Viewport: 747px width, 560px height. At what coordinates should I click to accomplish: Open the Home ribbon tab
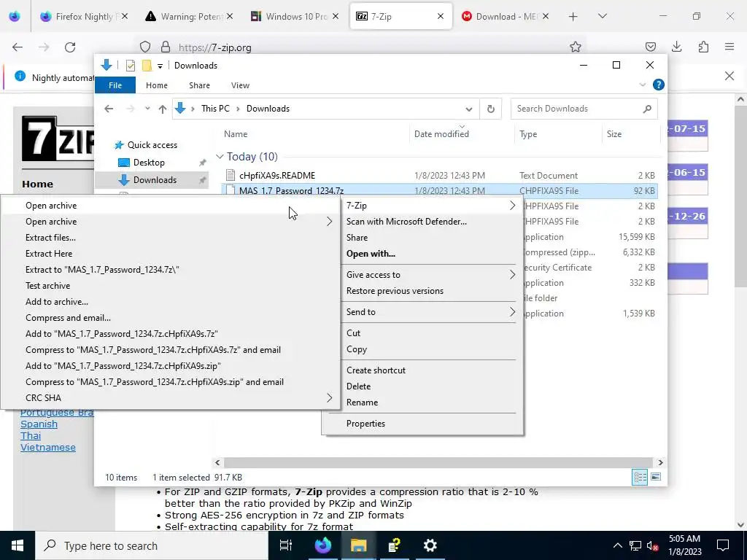tap(156, 85)
